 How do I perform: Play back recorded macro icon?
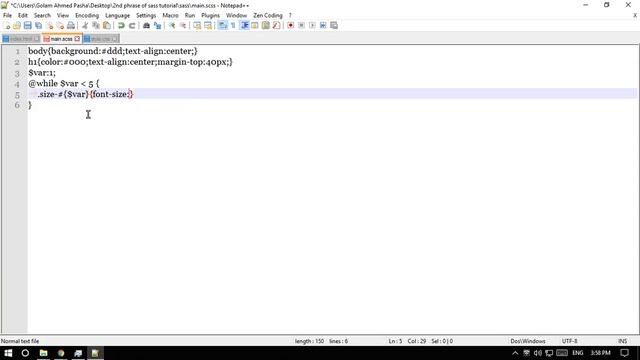[312, 25]
